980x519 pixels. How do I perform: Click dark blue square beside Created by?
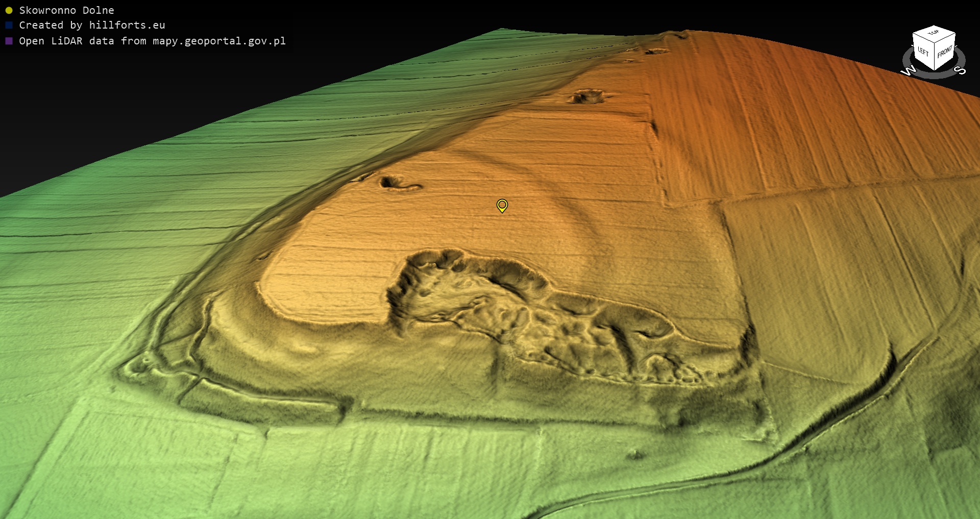coord(9,25)
